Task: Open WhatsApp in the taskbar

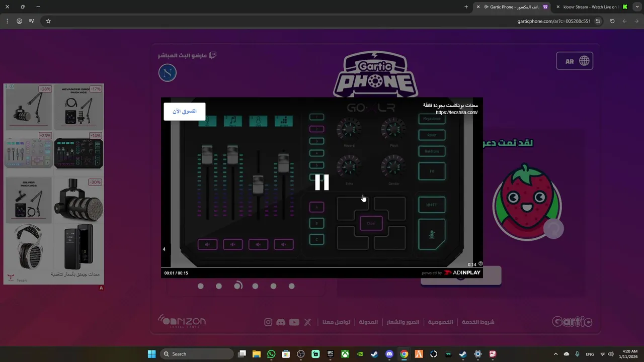Action: 271,354
